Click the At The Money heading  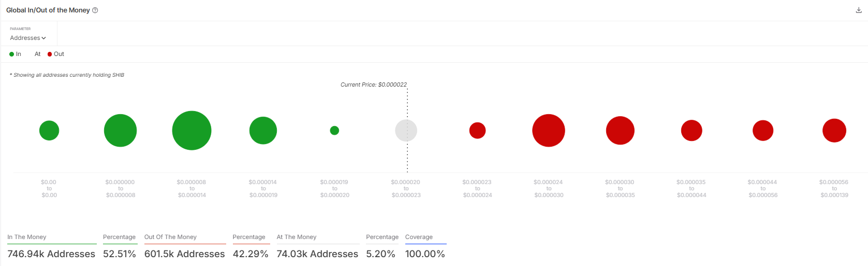[297, 237]
